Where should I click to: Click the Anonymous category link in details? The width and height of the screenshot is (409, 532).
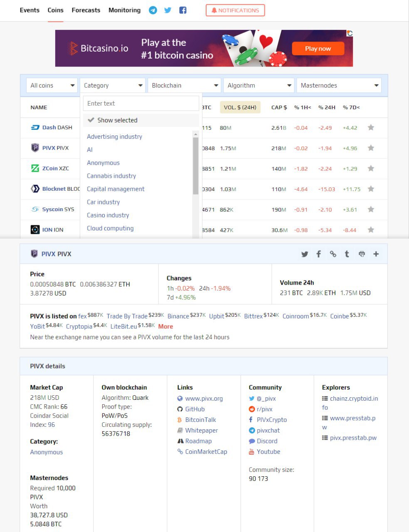click(46, 452)
